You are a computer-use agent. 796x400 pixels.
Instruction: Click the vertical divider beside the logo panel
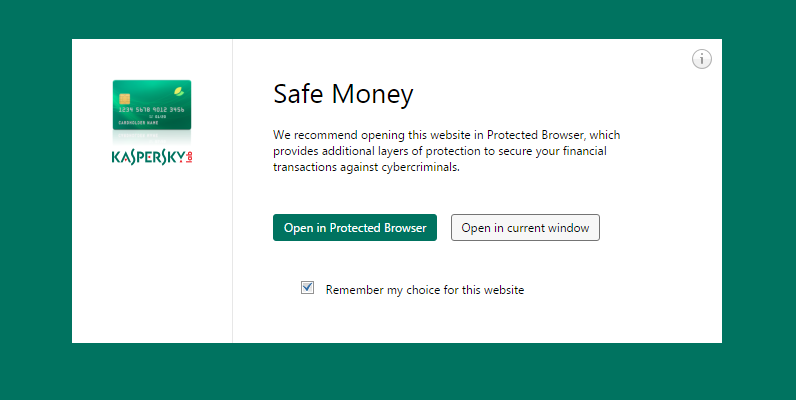(x=232, y=200)
